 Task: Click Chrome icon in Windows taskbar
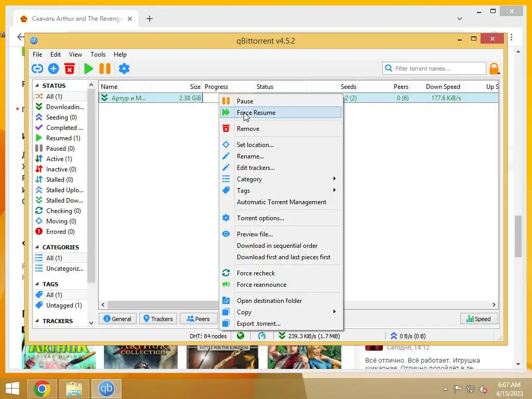tap(42, 389)
